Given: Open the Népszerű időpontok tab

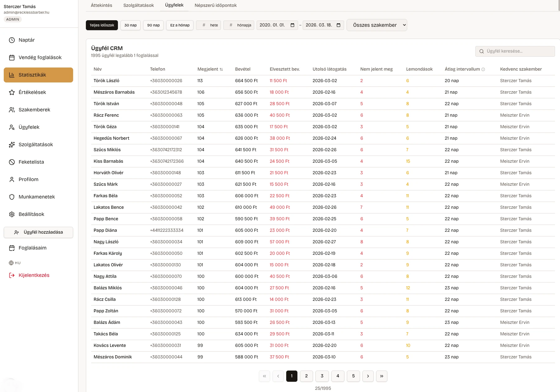Looking at the screenshot, I should click(216, 5).
